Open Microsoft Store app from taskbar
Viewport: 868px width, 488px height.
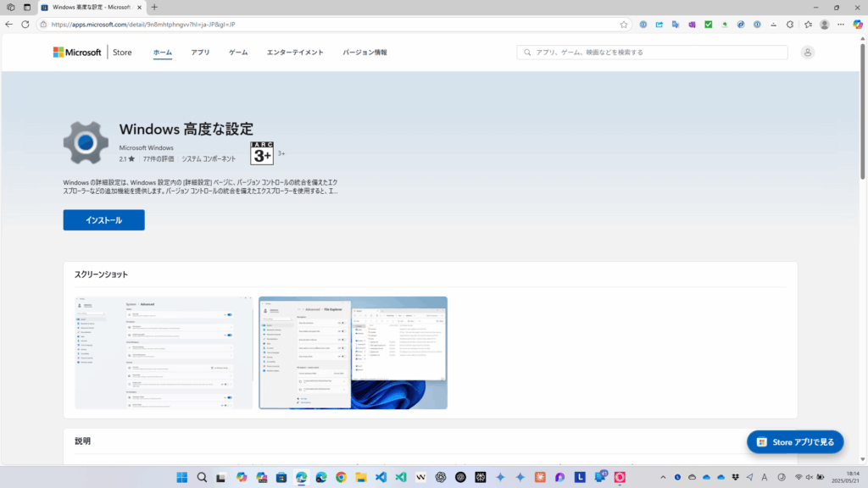[x=281, y=477]
